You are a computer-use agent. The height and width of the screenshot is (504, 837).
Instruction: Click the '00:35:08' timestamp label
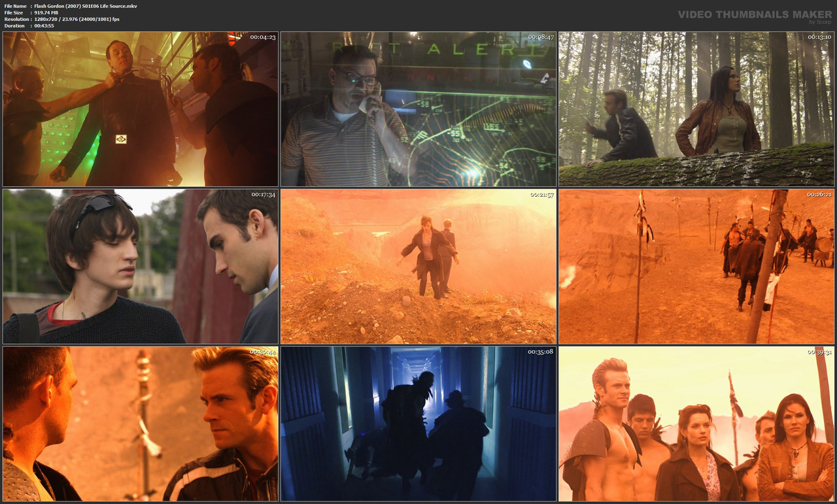(541, 352)
